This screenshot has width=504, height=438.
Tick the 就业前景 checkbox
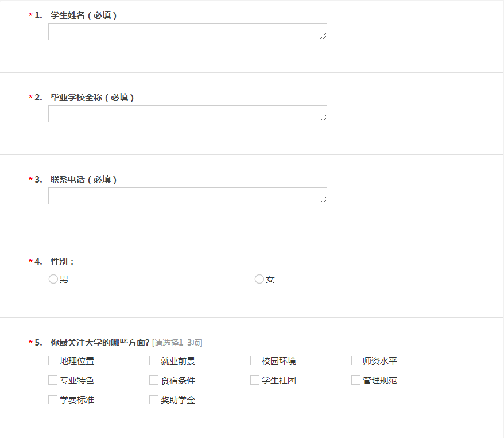[x=154, y=361]
